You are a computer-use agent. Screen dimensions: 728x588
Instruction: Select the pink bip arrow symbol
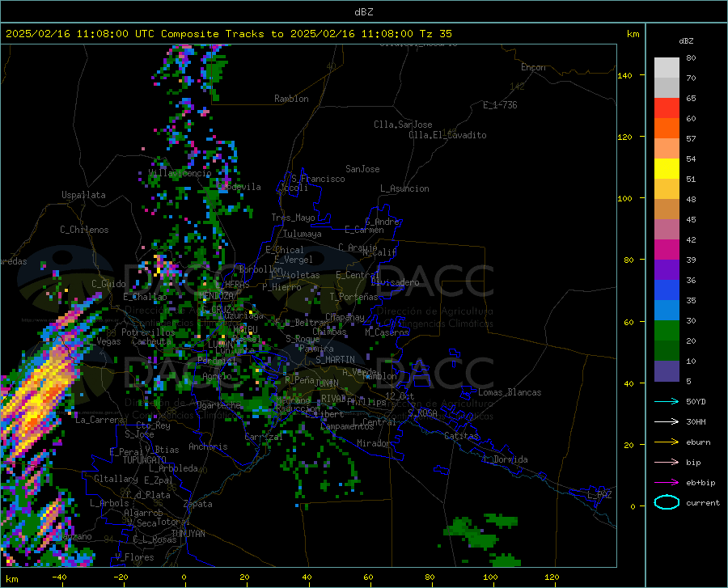667,463
